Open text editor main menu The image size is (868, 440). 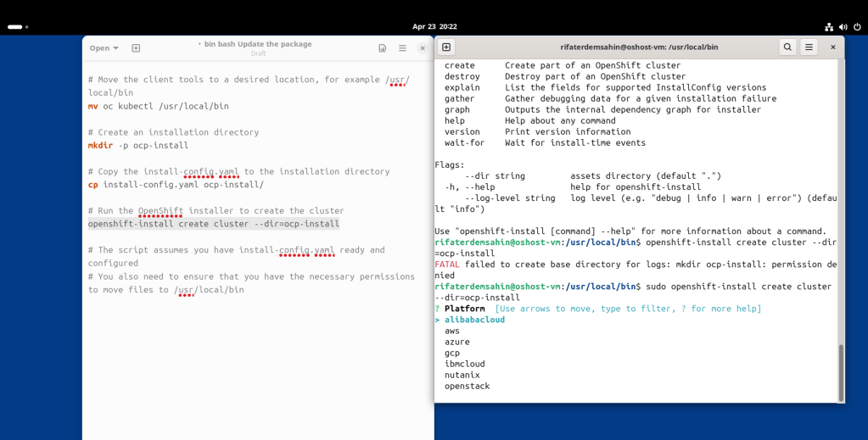pyautogui.click(x=402, y=48)
